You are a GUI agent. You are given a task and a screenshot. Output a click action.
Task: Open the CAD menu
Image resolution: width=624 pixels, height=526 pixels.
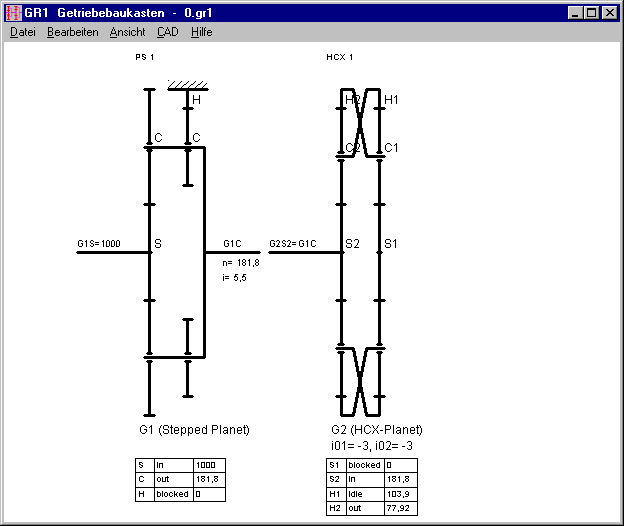(x=168, y=32)
